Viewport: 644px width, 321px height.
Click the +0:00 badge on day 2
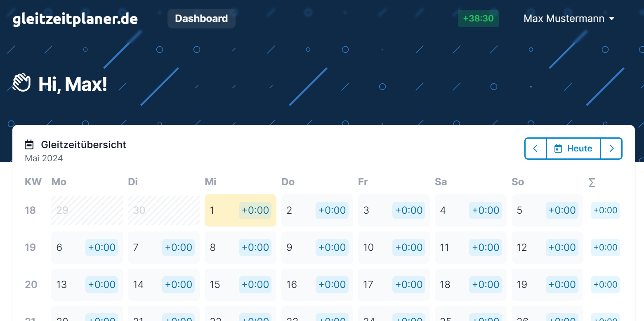point(332,210)
